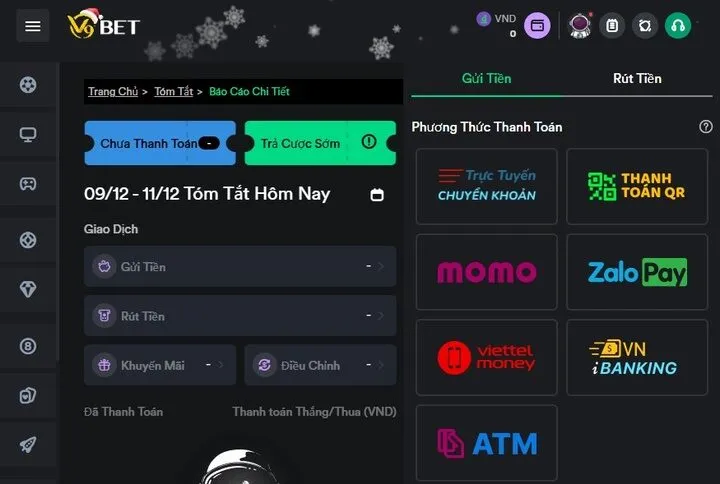Select the soccer ball sidebar icon
720x484 pixels.
click(x=28, y=85)
